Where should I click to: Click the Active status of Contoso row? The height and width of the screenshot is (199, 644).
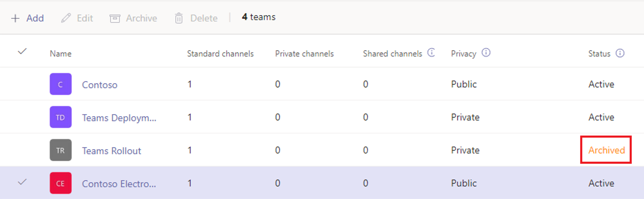(601, 84)
